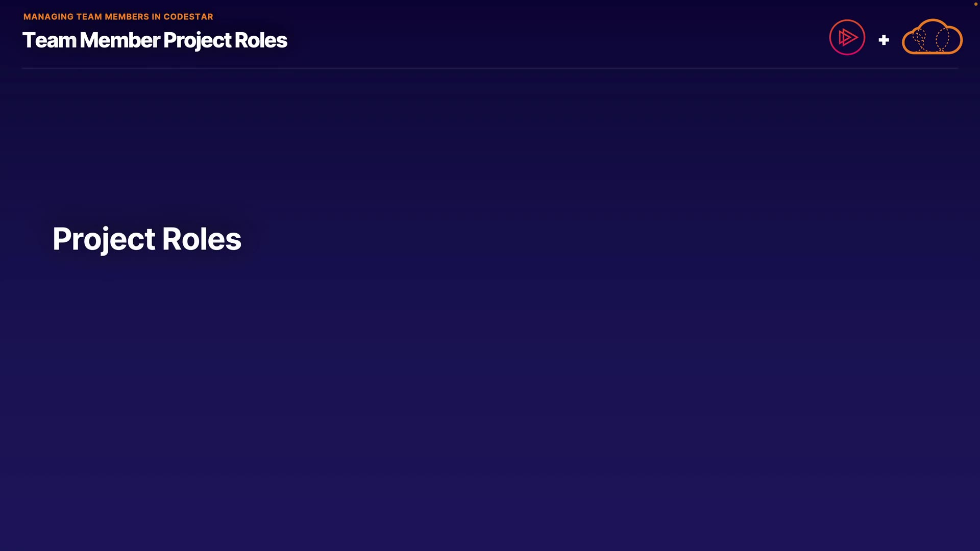Click the orange "MANAGING TEAM MEMBERS IN CODESTAR" subtitle

click(x=118, y=17)
